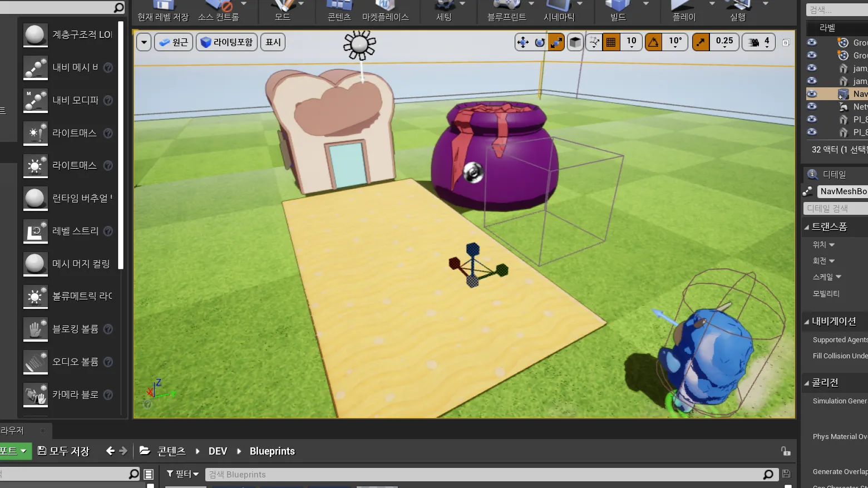Click the world/local coordinate cube icon
Image resolution: width=868 pixels, height=488 pixels.
pyautogui.click(x=575, y=42)
